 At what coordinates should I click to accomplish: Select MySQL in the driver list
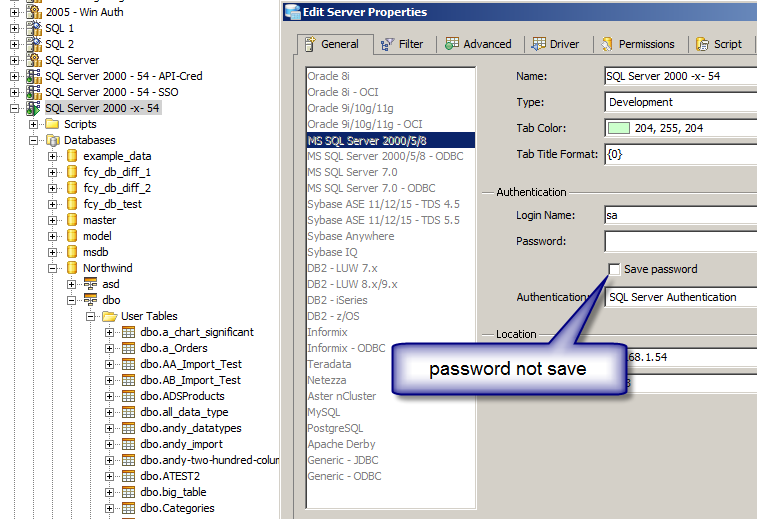point(391,412)
